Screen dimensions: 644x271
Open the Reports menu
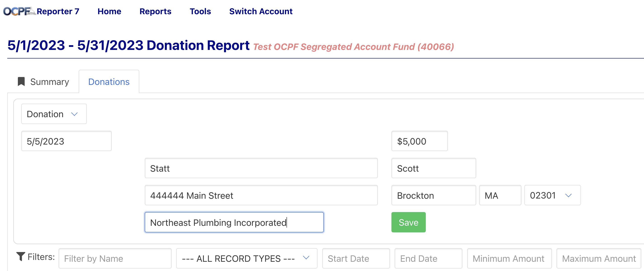[155, 11]
